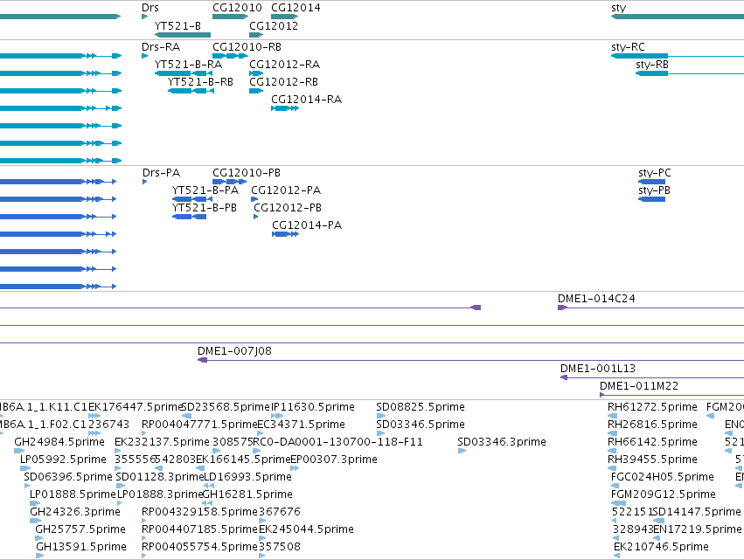The image size is (744, 560).
Task: Select the FGM209G12.5prime EST label
Action: pos(664,494)
